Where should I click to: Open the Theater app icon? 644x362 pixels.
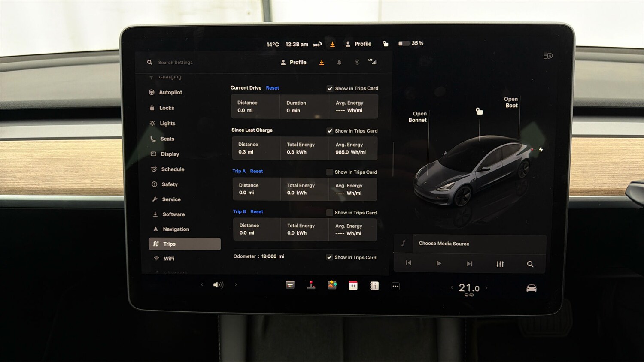point(290,285)
